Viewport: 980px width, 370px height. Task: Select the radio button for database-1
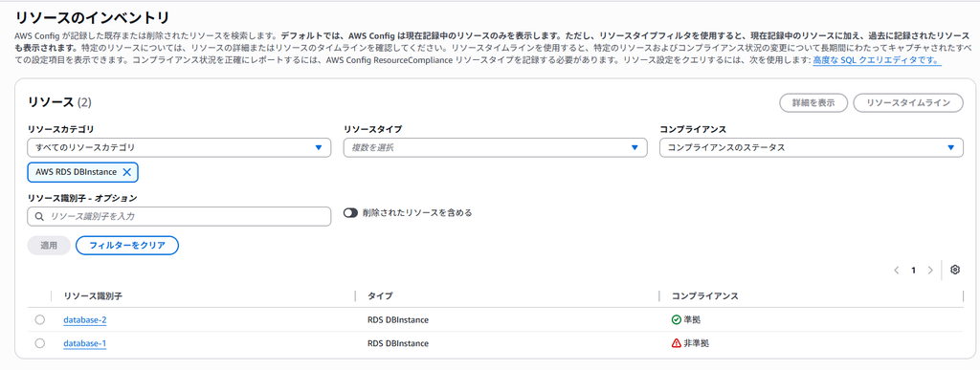point(40,343)
